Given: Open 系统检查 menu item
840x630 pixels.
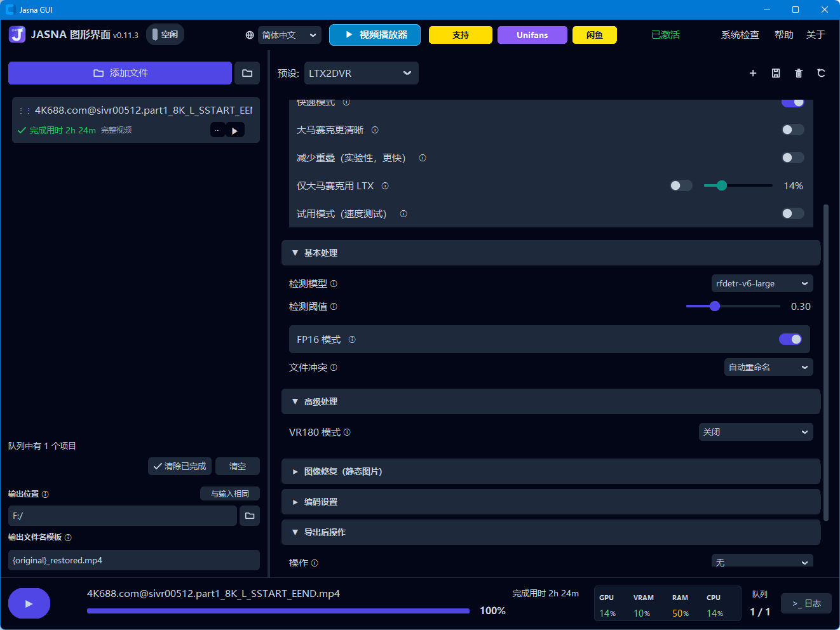Looking at the screenshot, I should [740, 35].
